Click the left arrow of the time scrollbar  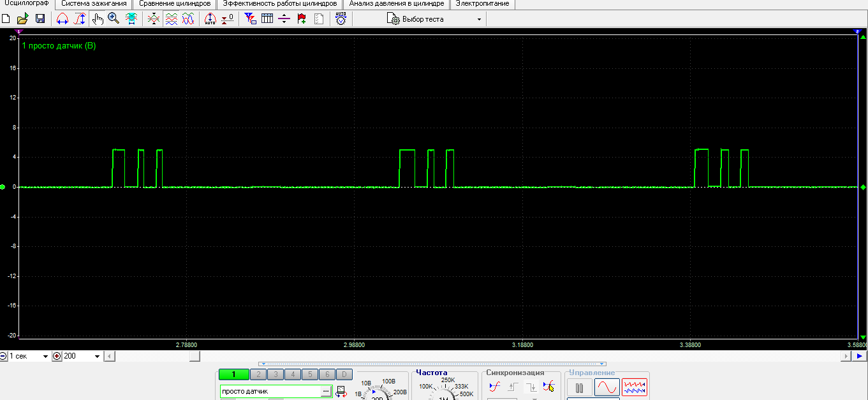coord(110,356)
